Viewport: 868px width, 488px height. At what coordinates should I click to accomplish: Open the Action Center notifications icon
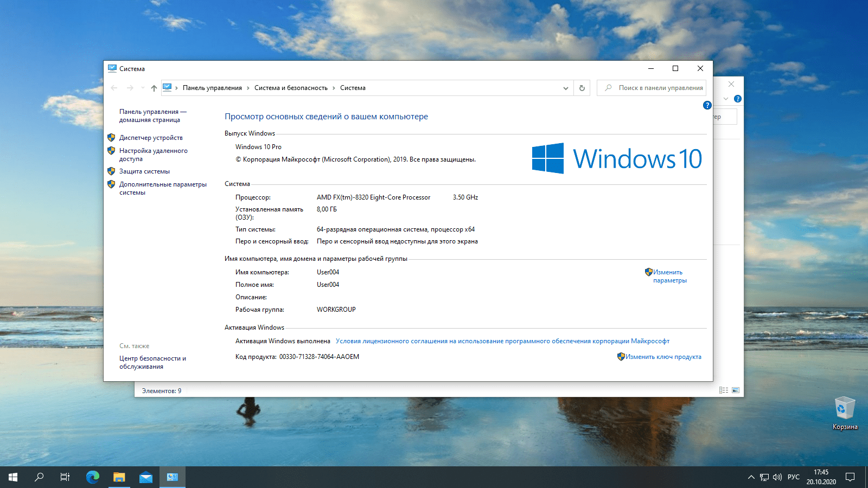coord(850,477)
